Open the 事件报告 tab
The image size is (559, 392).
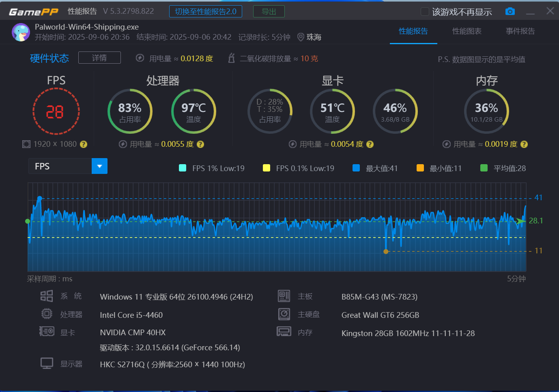click(x=520, y=31)
